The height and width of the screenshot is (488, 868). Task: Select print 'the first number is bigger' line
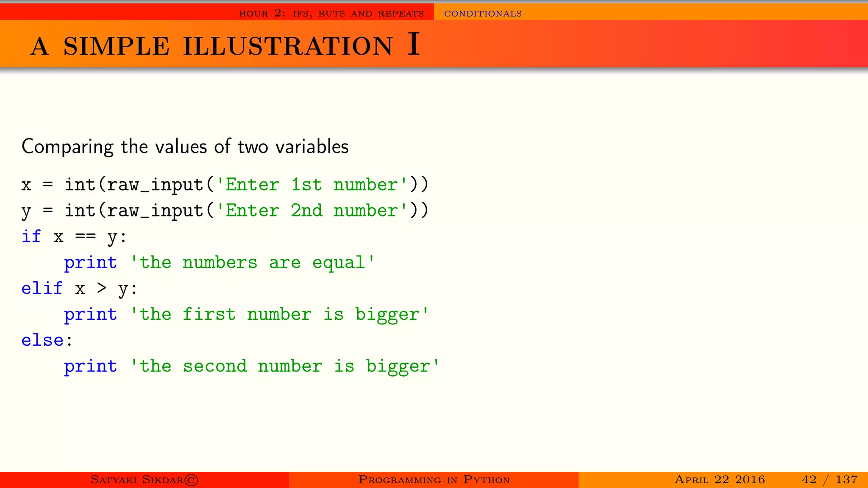coord(247,315)
